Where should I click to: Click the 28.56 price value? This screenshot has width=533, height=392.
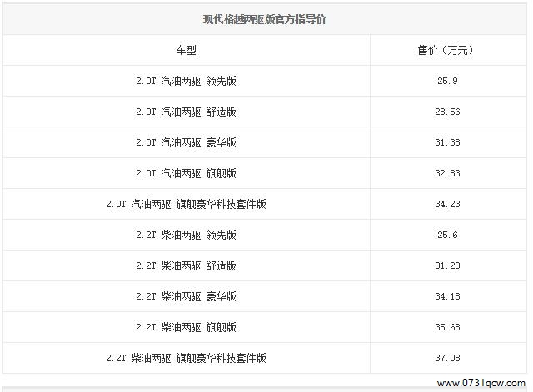pos(447,112)
